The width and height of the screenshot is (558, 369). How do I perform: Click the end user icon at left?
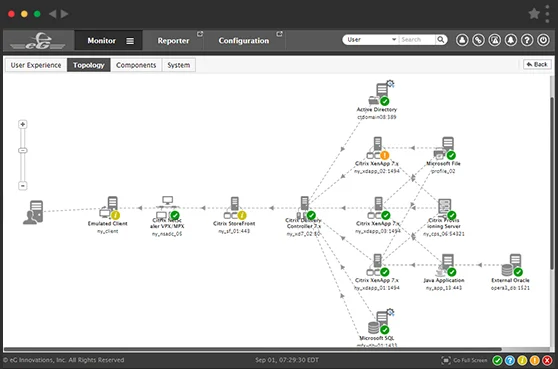pyautogui.click(x=33, y=212)
